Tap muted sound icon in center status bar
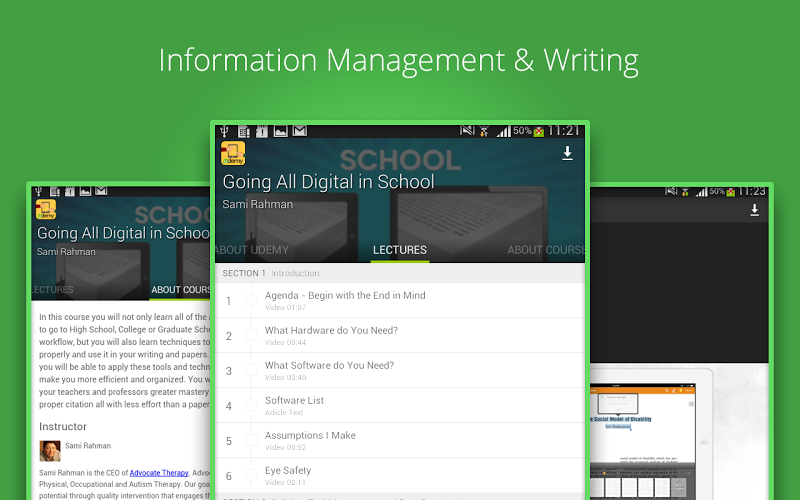Screen dimensions: 800x500 tap(467, 131)
